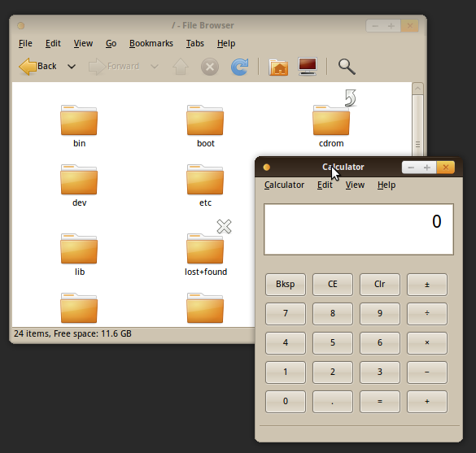Click the ± sign toggle button
The width and height of the screenshot is (476, 453).
(427, 285)
